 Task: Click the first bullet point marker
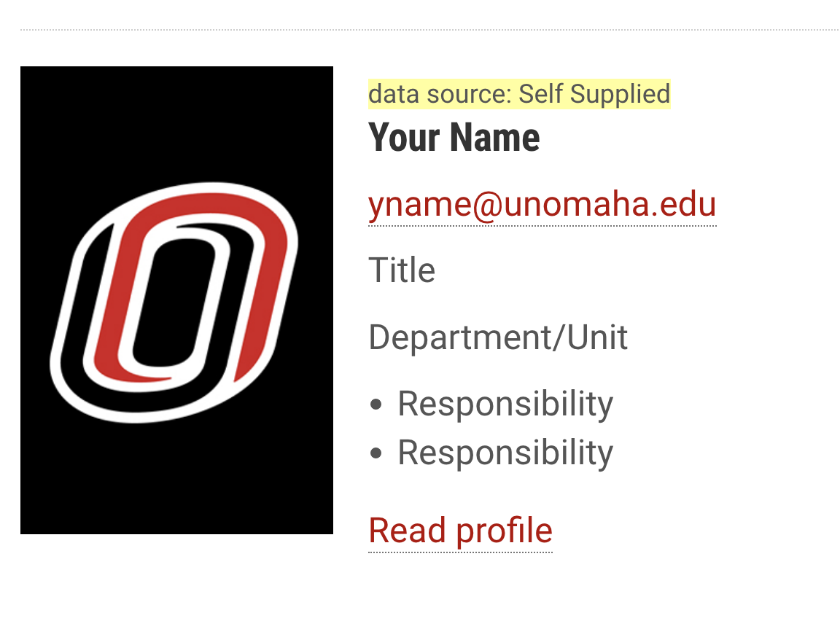(x=376, y=405)
